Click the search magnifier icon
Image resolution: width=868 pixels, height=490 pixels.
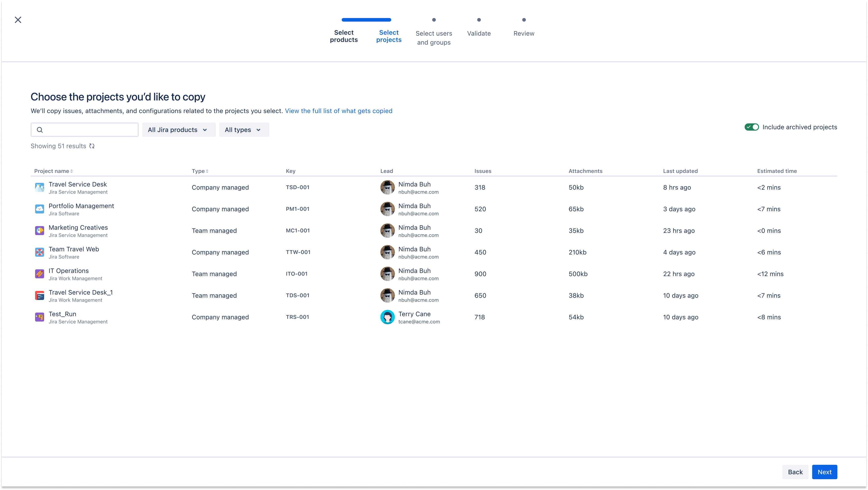tap(40, 130)
